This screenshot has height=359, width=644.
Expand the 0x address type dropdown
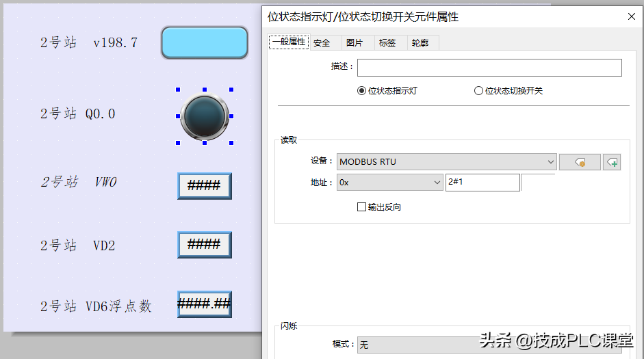[390, 183]
